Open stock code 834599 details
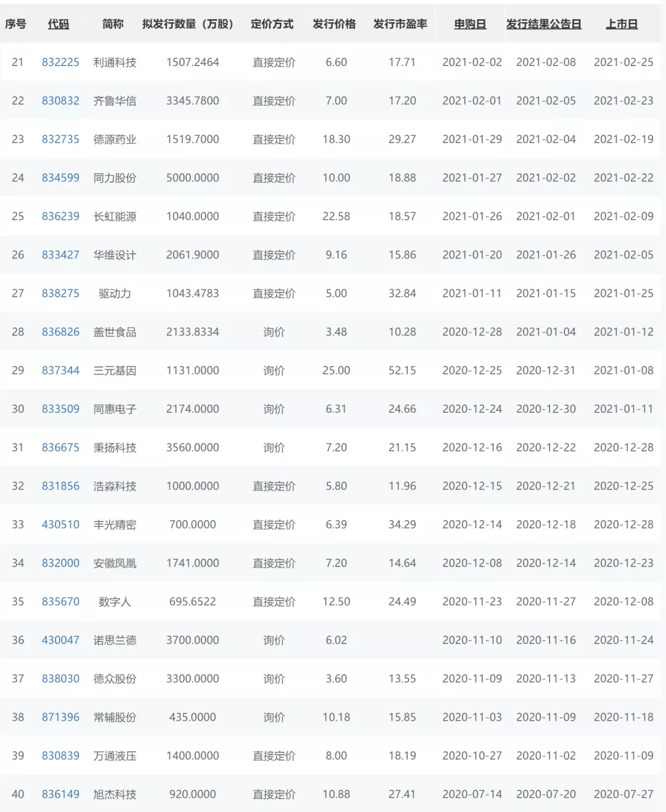Viewport: 666px width, 812px height. [x=60, y=178]
